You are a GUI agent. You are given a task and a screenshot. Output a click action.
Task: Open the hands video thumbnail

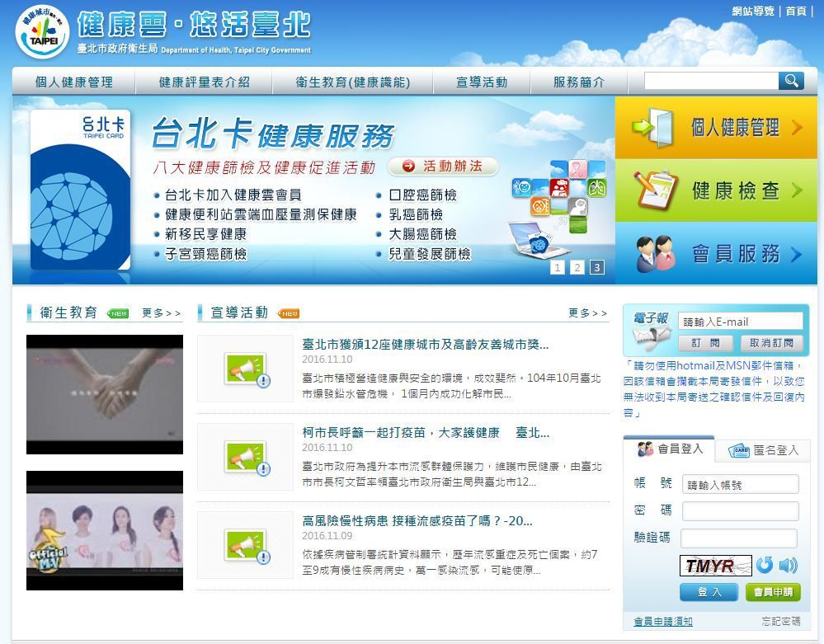coord(105,394)
